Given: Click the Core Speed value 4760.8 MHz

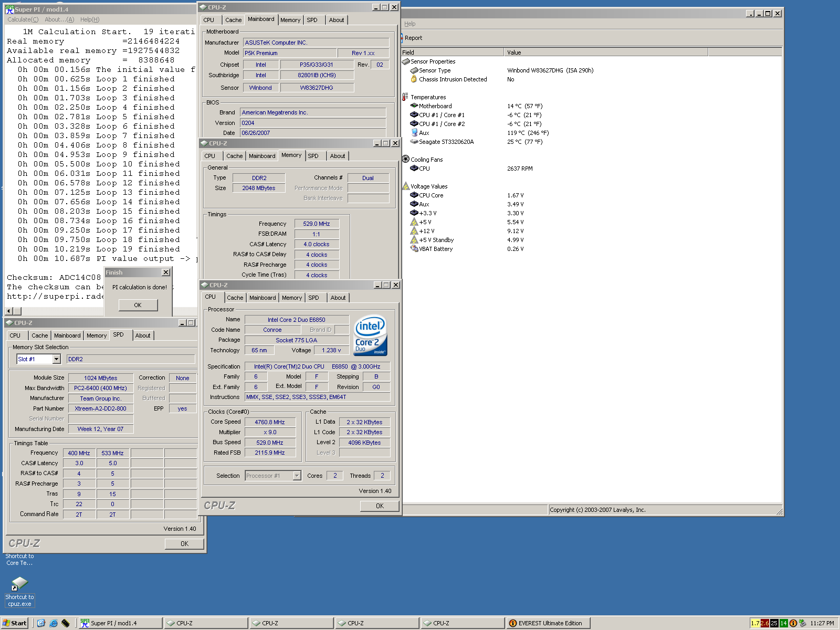Looking at the screenshot, I should pyautogui.click(x=270, y=422).
